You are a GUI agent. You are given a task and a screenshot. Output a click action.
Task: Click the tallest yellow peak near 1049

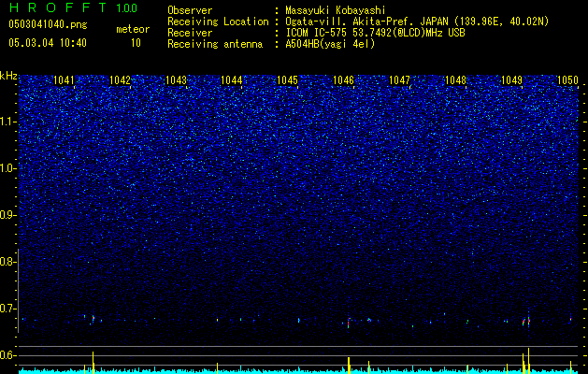(528, 361)
